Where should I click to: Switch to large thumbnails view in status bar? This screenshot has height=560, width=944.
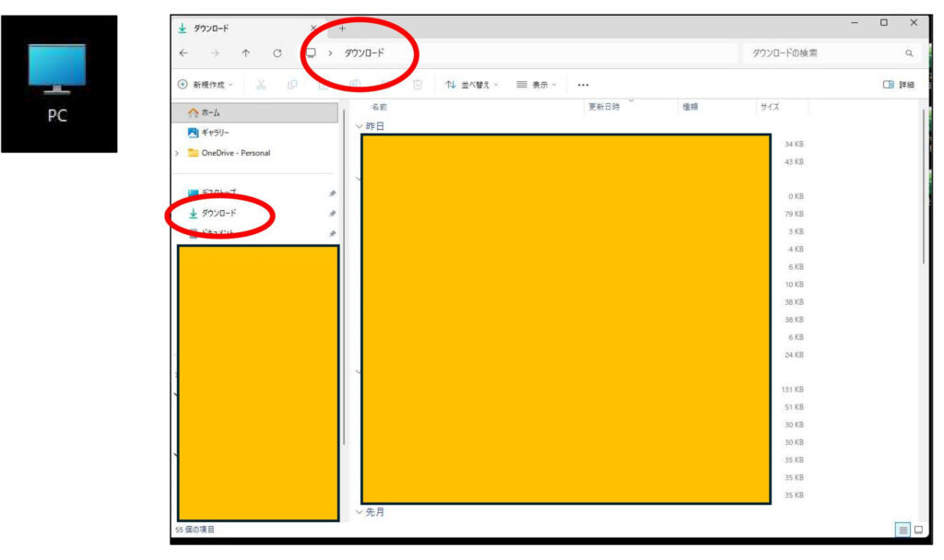pos(917,530)
